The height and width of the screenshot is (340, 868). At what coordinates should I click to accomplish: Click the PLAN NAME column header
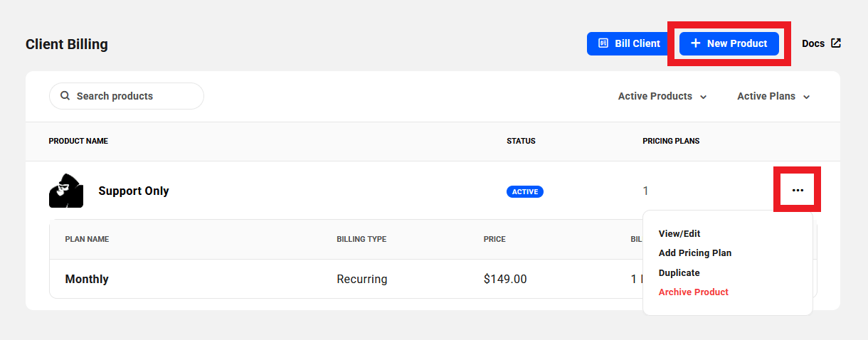(x=87, y=239)
